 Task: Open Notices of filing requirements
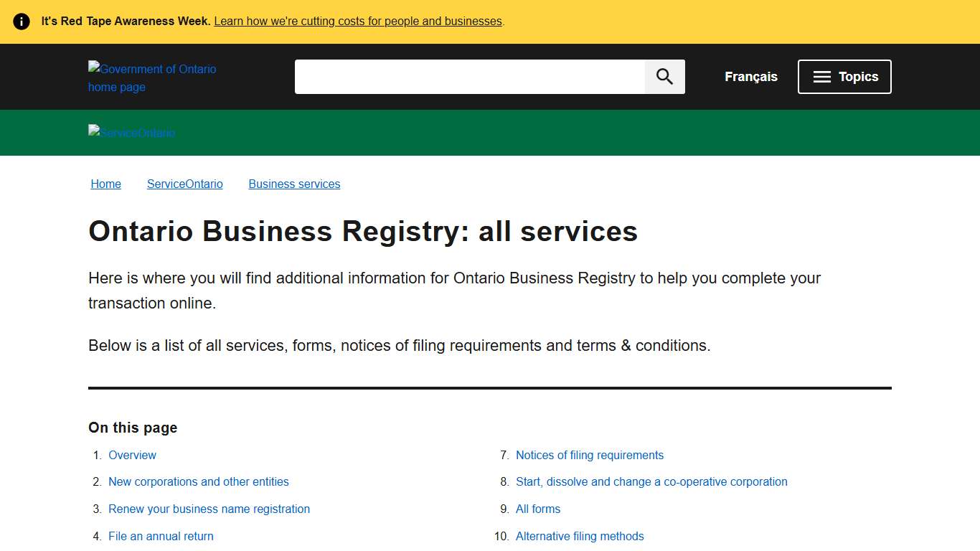(x=589, y=455)
